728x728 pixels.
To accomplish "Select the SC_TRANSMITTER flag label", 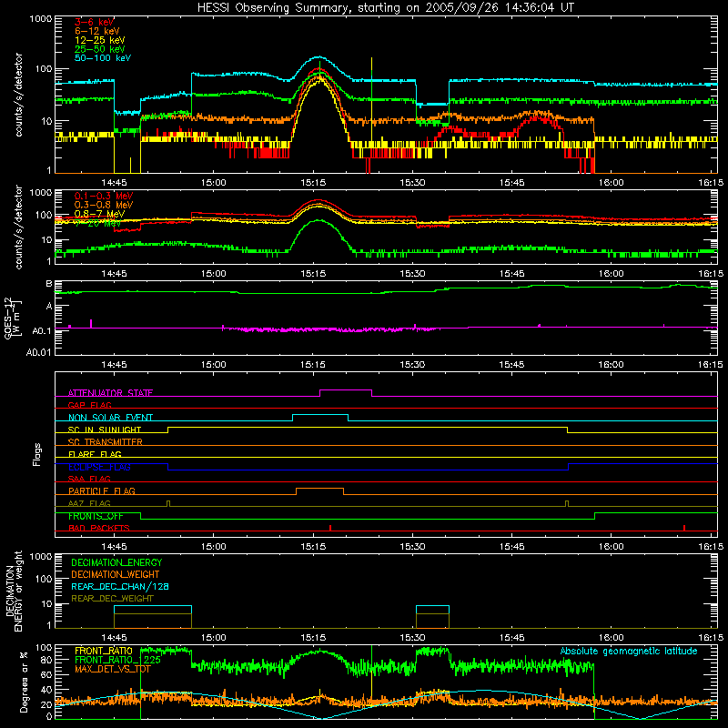I will [106, 441].
